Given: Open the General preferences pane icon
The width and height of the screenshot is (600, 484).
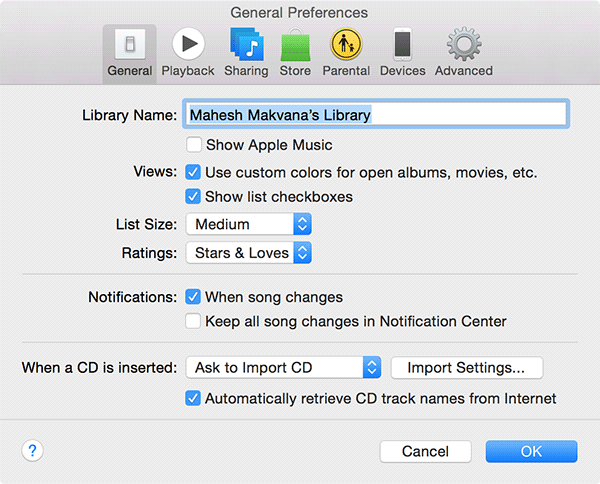Looking at the screenshot, I should point(129,46).
